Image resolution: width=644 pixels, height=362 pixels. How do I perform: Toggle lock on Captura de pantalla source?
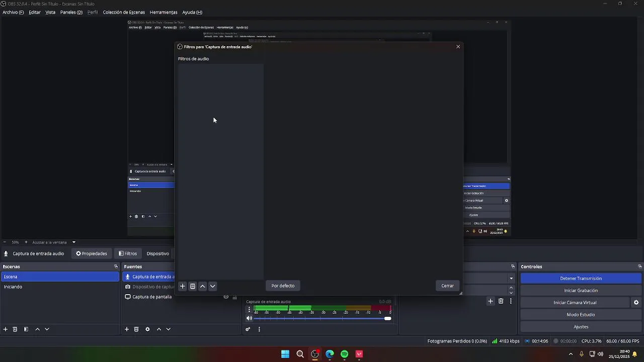coord(234,297)
